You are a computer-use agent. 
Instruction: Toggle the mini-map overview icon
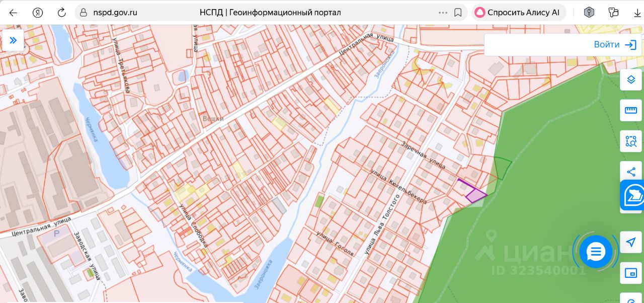(631, 273)
